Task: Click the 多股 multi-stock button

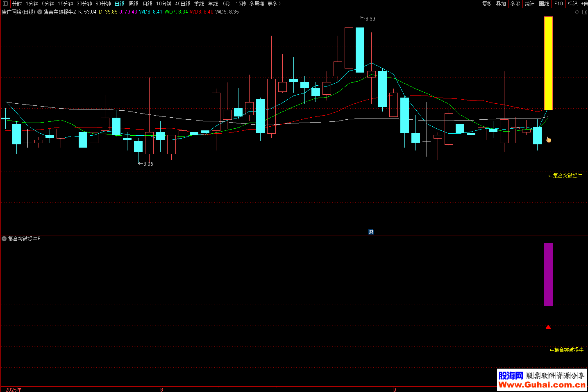Action: [x=515, y=4]
